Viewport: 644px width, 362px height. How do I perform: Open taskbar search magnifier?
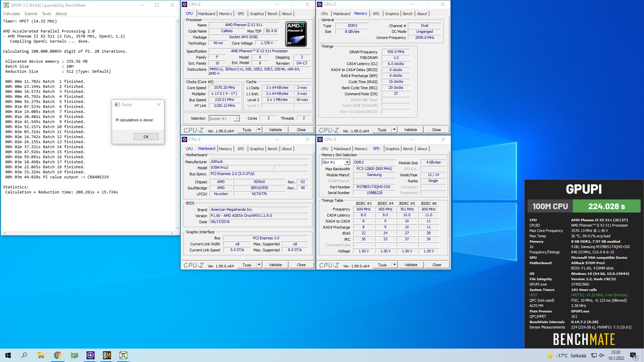pos(24,355)
